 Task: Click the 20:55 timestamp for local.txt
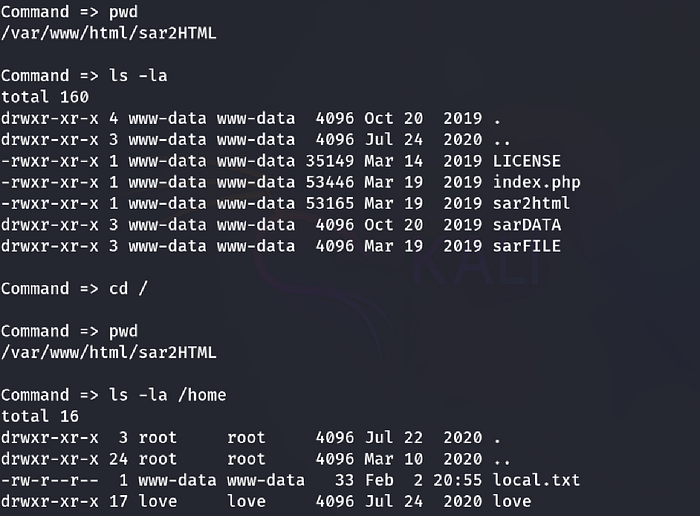click(x=458, y=480)
